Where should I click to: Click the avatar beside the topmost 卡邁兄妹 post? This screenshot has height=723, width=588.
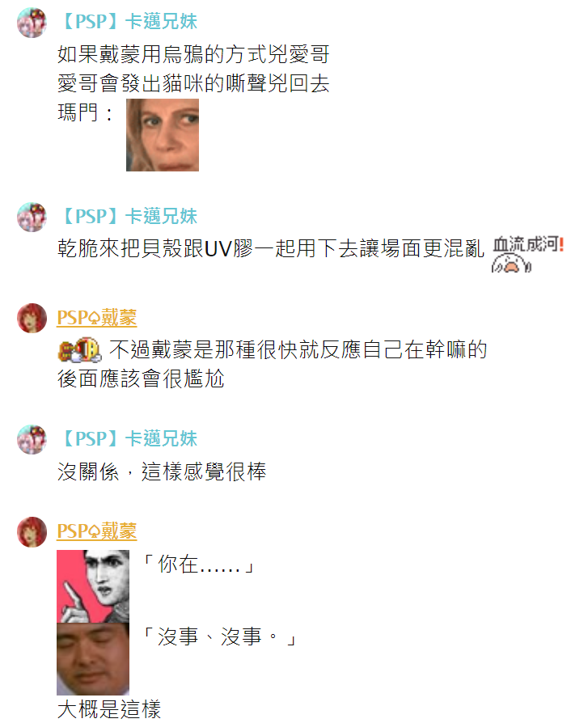tap(32, 23)
